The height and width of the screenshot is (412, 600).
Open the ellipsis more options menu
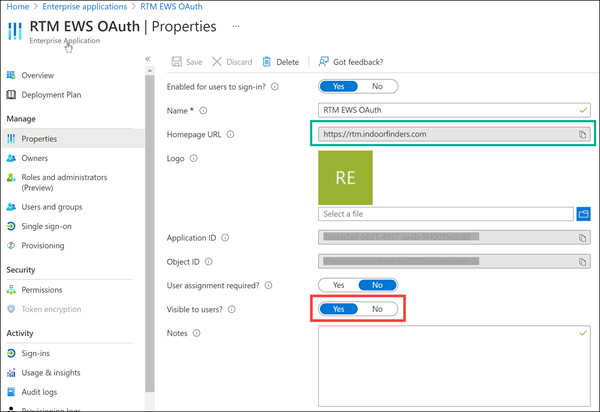coord(236,26)
